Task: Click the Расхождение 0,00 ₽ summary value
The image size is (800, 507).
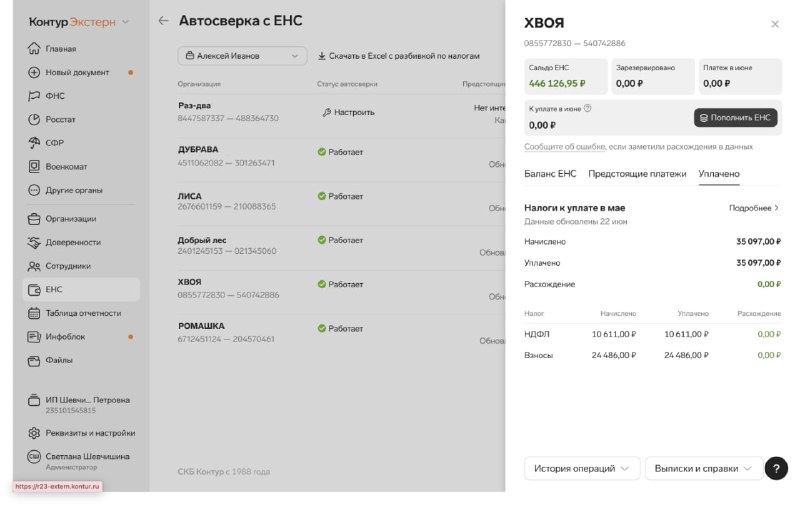Action: pos(769,284)
